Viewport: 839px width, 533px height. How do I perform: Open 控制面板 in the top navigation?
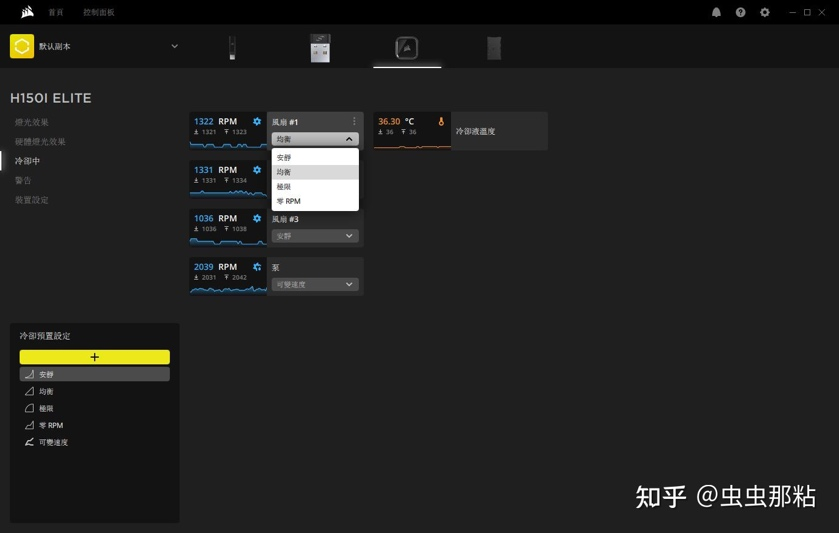(x=98, y=12)
